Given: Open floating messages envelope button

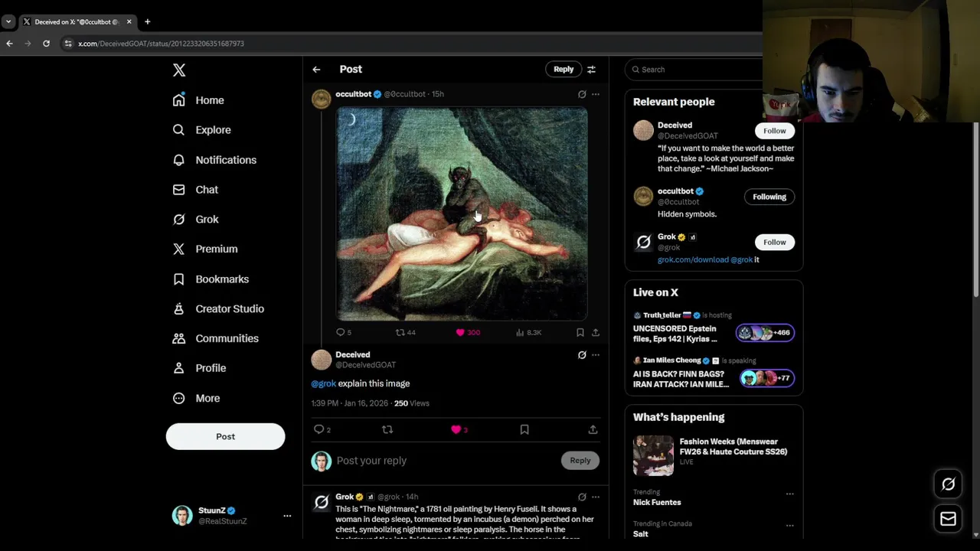Looking at the screenshot, I should point(948,519).
